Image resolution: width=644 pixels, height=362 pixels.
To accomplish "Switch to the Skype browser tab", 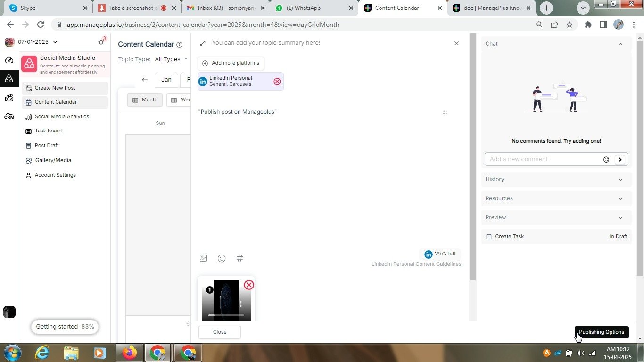I will point(47,8).
